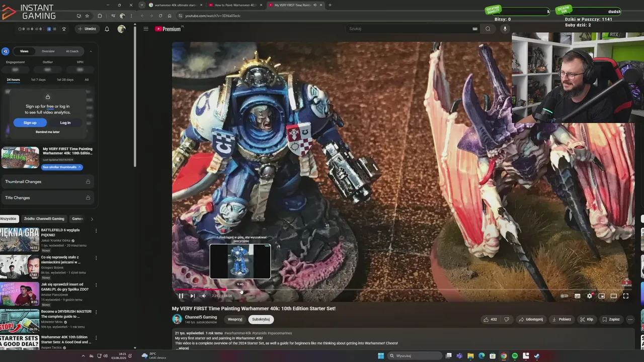Open the player settings gear
Screen dimensions: 644x362
(x=590, y=296)
